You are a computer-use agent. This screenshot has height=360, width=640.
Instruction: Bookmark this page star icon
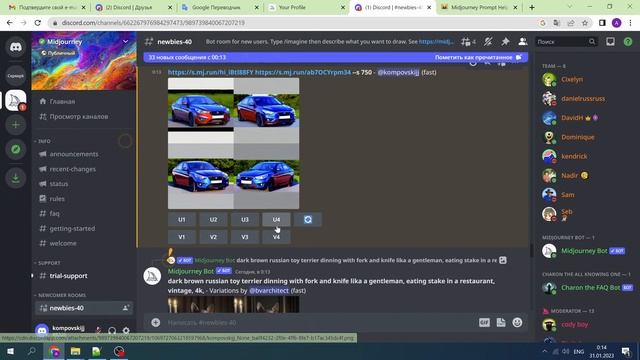(585, 23)
